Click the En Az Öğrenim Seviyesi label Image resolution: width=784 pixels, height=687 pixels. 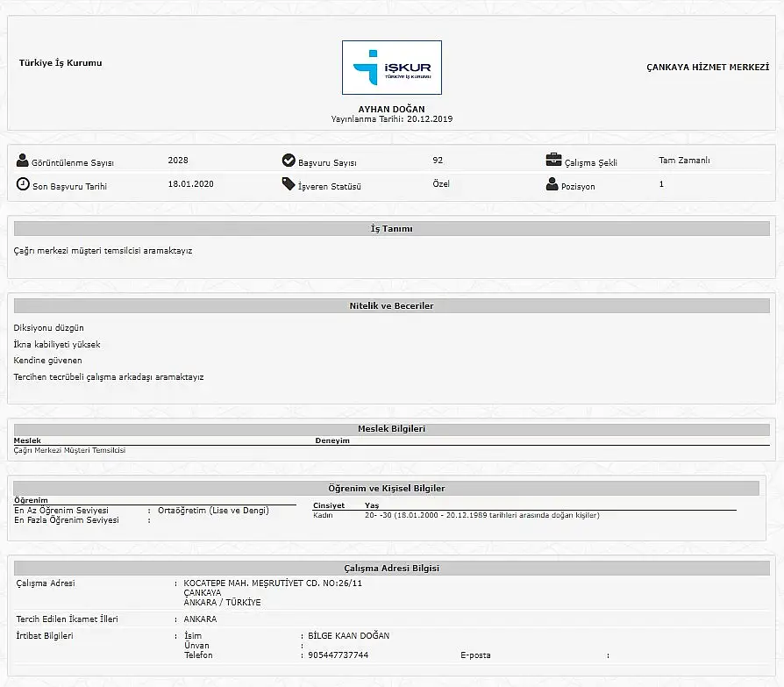coord(61,511)
